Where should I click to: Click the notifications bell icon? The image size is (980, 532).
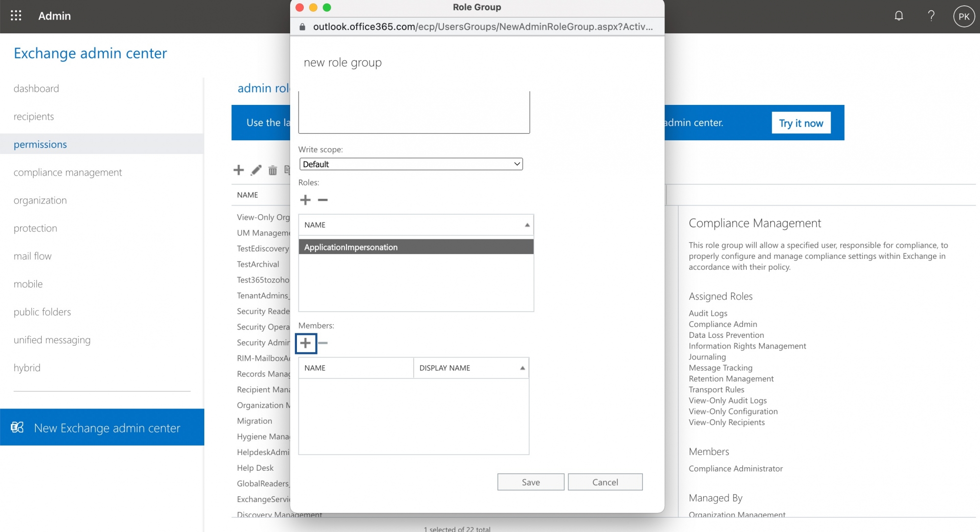[x=899, y=16]
